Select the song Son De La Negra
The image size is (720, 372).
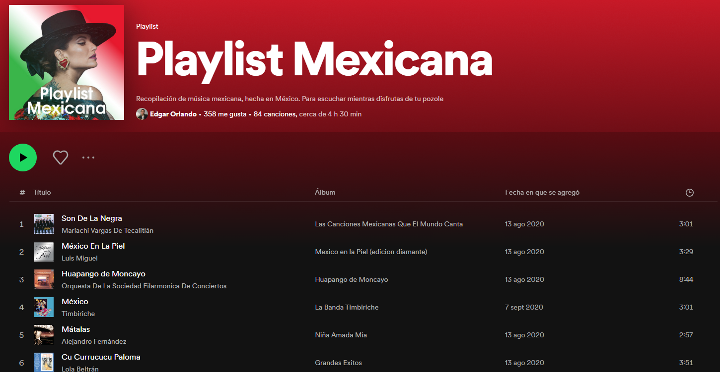point(92,218)
